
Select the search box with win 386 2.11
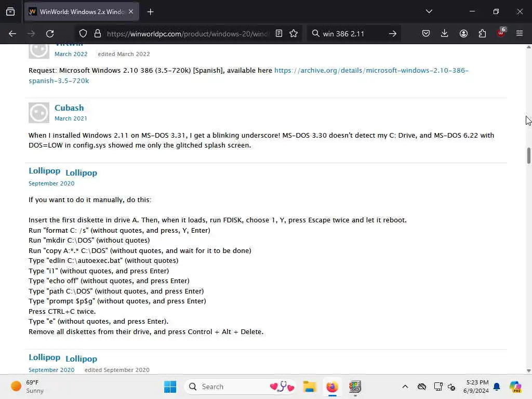pos(353,34)
